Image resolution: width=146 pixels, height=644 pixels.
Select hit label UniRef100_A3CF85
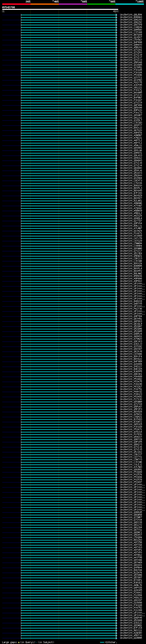[x=131, y=85]
